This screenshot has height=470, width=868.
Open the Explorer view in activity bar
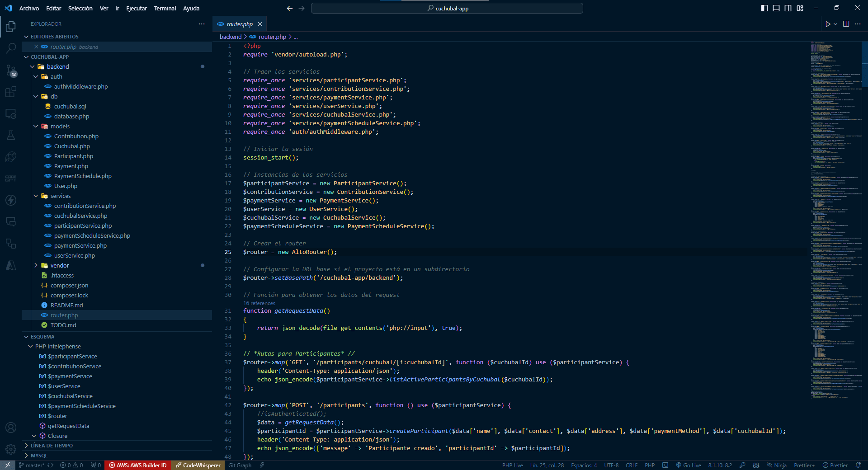click(11, 27)
